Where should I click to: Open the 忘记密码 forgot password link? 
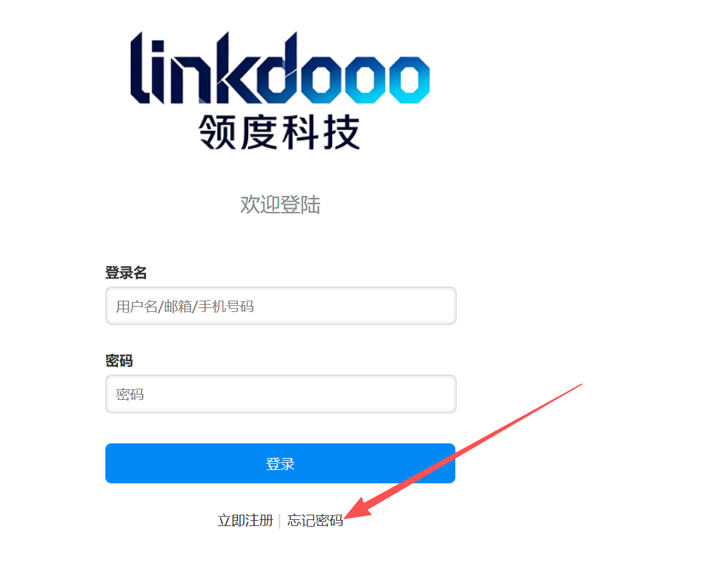(315, 521)
